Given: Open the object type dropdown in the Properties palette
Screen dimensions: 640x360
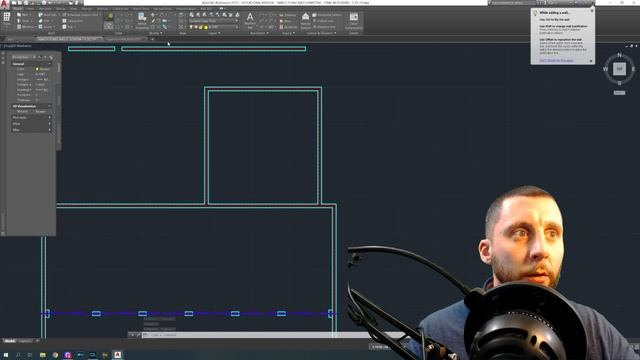Looking at the screenshot, I should (24, 57).
